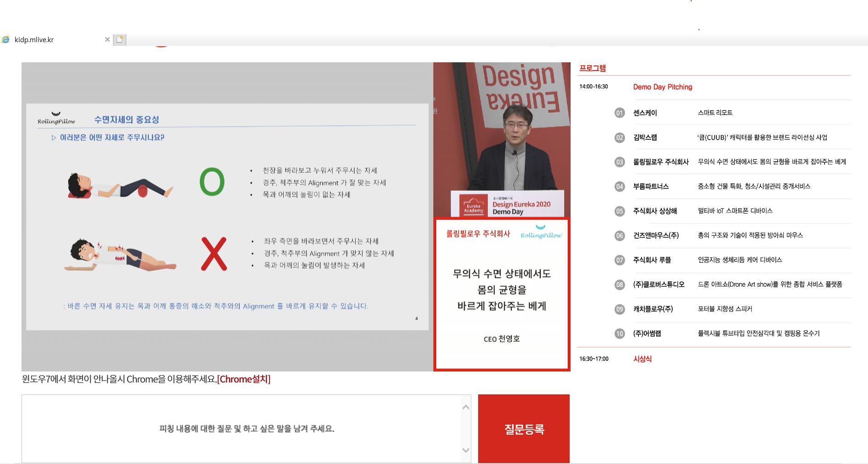Click the 센스케이 company name

[645, 113]
